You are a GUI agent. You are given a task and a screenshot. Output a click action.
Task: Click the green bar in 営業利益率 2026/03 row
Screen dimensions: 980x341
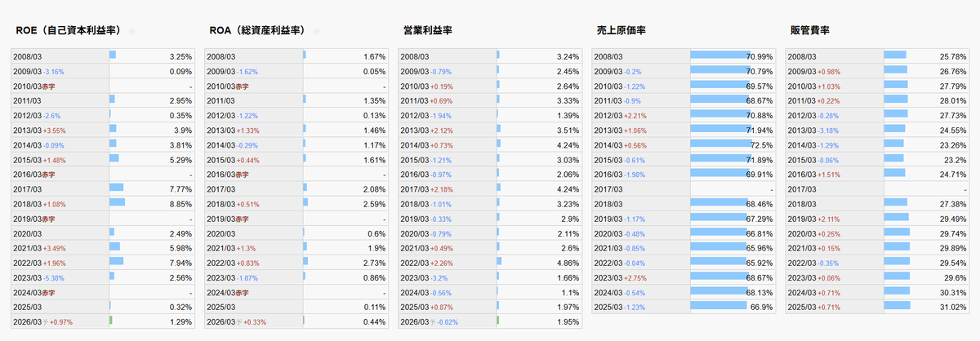point(497,321)
